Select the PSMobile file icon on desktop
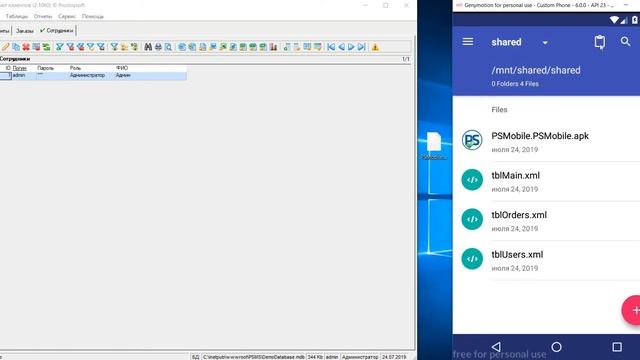This screenshot has height=360, width=640. [433, 146]
